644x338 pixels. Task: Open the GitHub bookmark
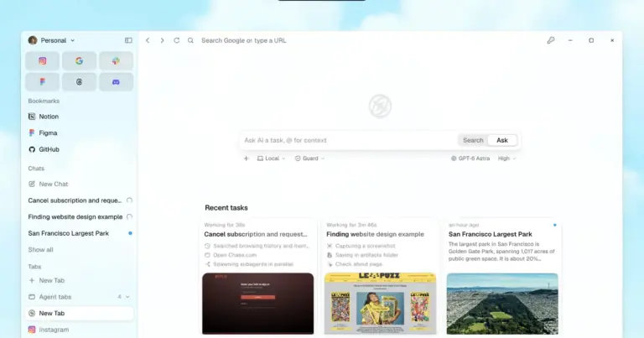point(80,149)
